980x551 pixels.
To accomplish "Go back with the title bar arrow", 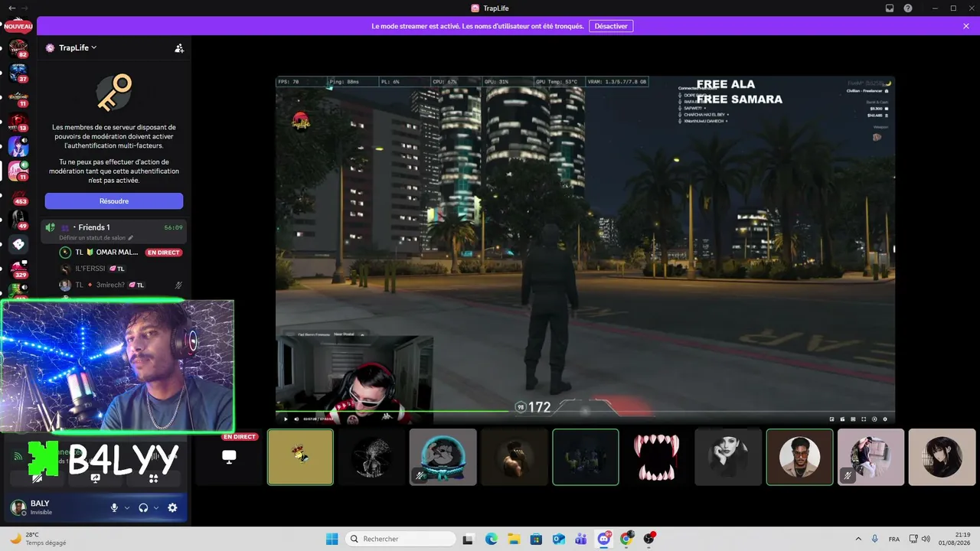I will (x=11, y=8).
